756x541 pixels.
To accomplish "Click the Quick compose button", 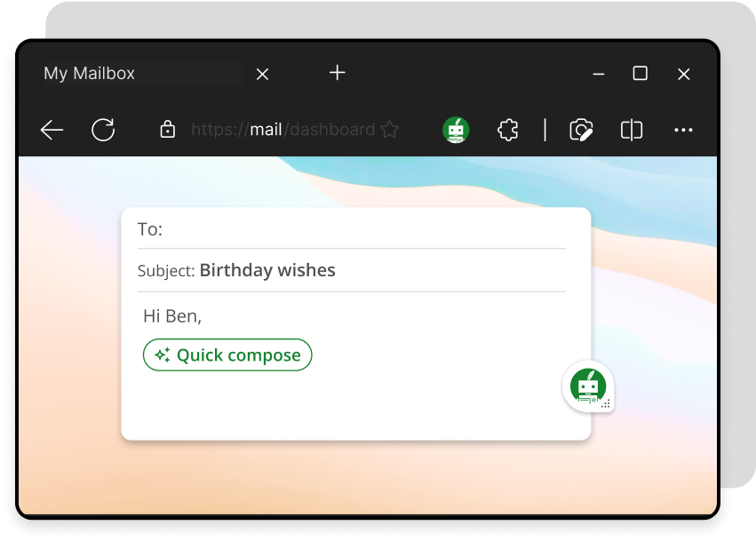I will click(227, 355).
